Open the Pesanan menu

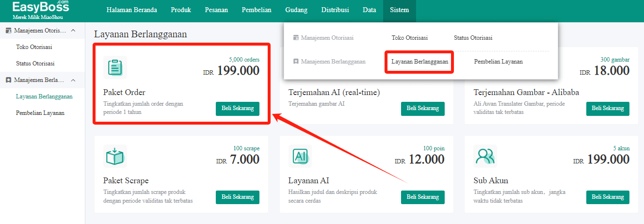click(x=216, y=10)
